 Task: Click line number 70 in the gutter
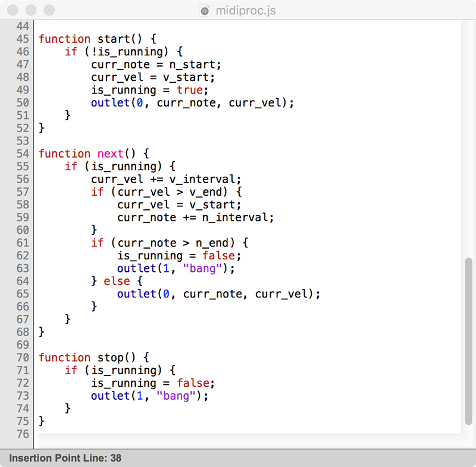click(23, 358)
